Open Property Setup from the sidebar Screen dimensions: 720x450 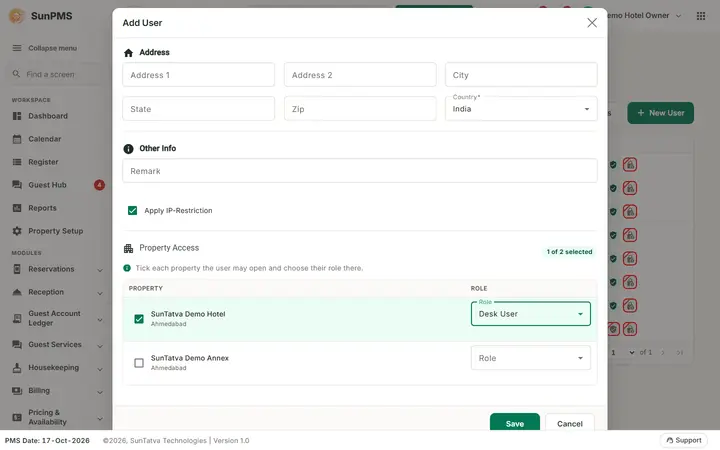tap(56, 231)
